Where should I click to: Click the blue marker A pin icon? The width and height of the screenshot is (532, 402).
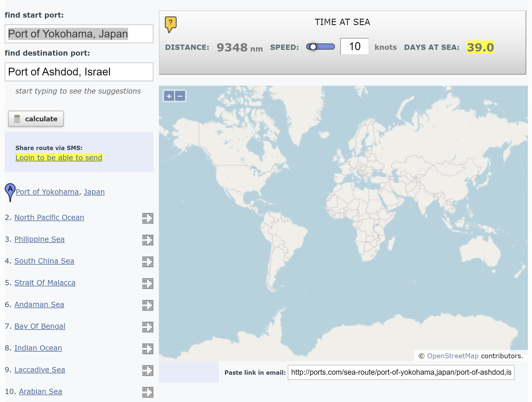coord(10,191)
